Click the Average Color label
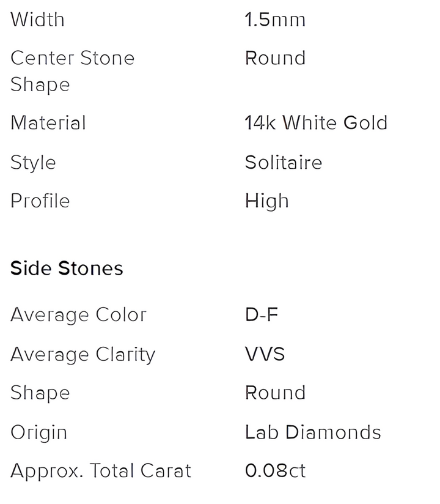 [x=78, y=315]
